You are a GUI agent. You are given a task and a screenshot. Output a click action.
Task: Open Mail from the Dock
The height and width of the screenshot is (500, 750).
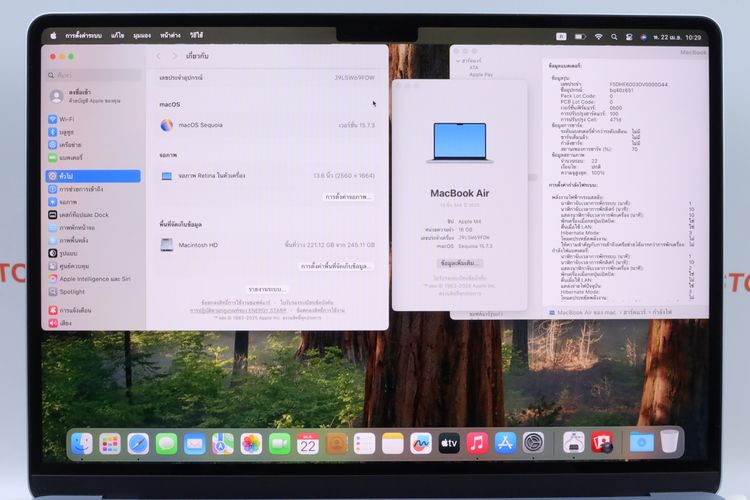pos(195,444)
